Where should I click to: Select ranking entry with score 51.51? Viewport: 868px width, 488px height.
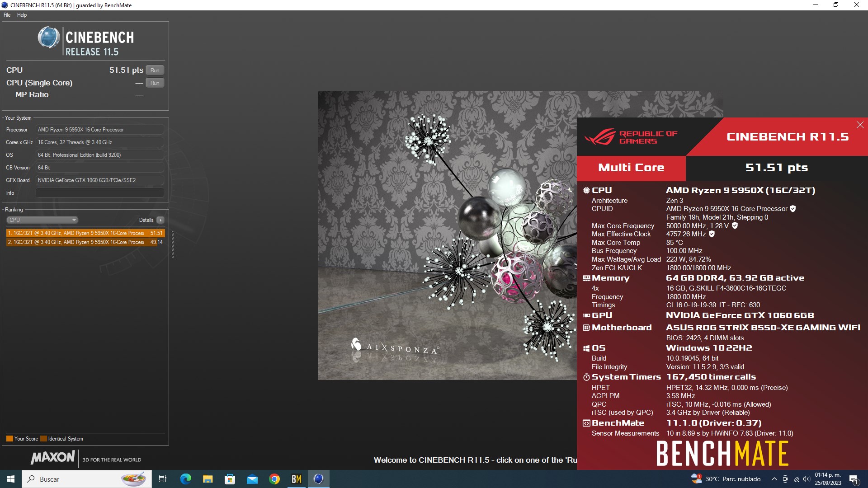85,233
